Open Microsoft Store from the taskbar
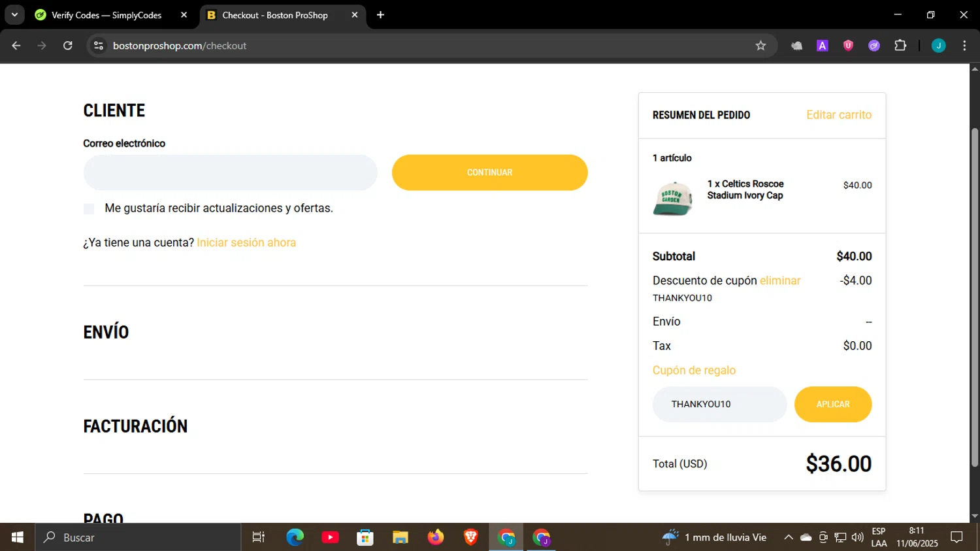The width and height of the screenshot is (980, 551). pos(365,537)
